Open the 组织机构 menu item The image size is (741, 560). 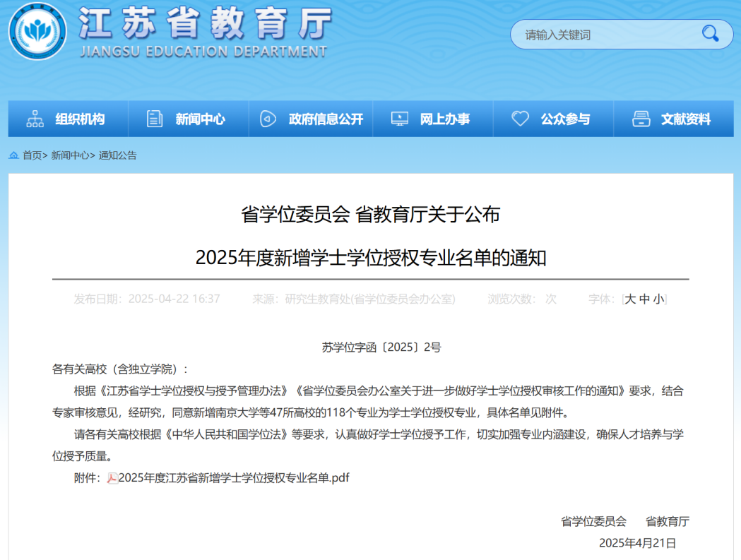(80, 119)
